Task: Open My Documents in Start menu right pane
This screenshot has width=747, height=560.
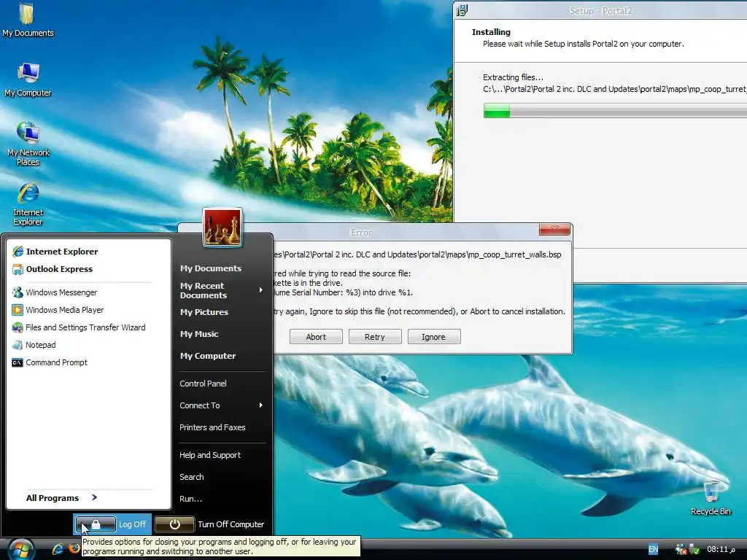Action: coord(211,268)
